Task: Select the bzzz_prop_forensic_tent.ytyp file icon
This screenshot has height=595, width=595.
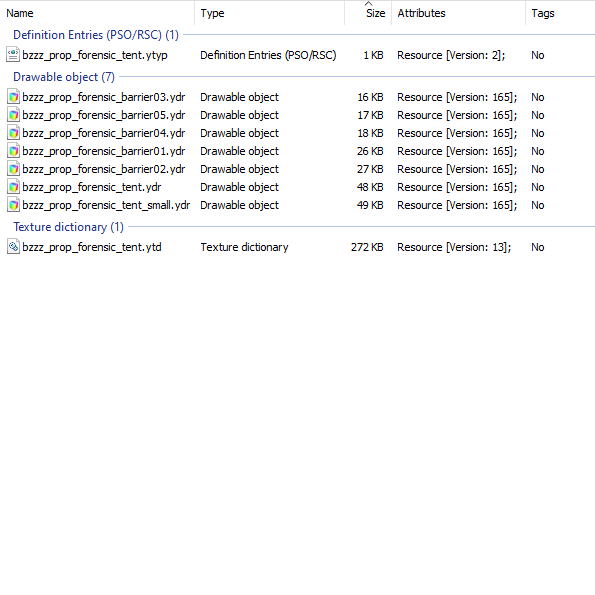Action: (x=13, y=55)
